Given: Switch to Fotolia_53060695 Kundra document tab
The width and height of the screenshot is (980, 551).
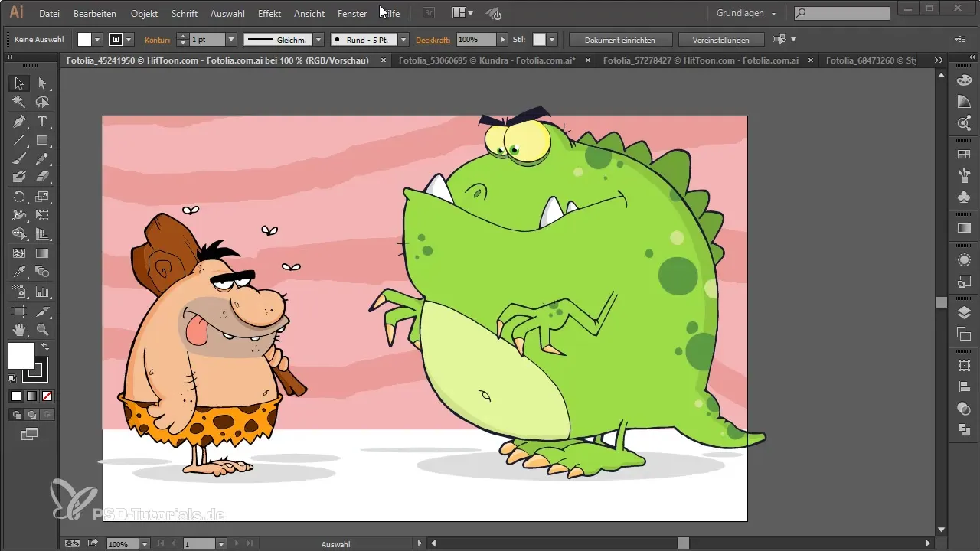Looking at the screenshot, I should (487, 60).
